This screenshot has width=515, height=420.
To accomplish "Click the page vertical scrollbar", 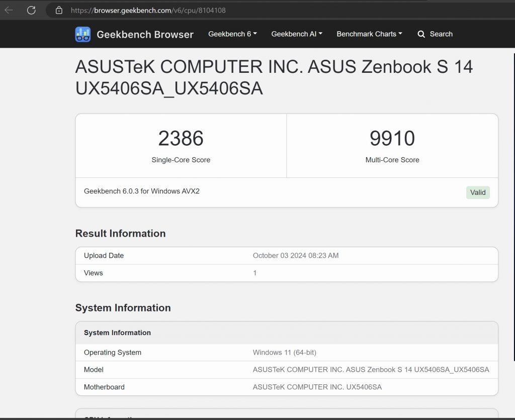I will (x=513, y=206).
